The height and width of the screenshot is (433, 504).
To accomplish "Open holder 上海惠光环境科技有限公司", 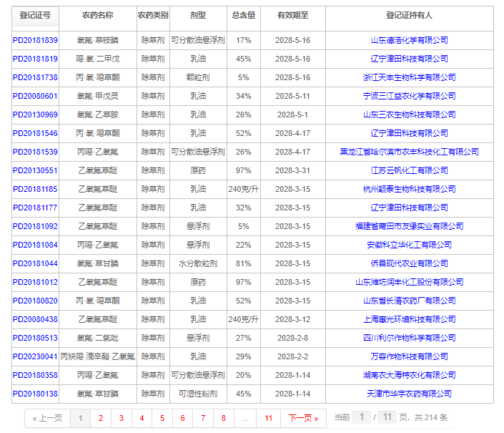I will coord(409,319).
